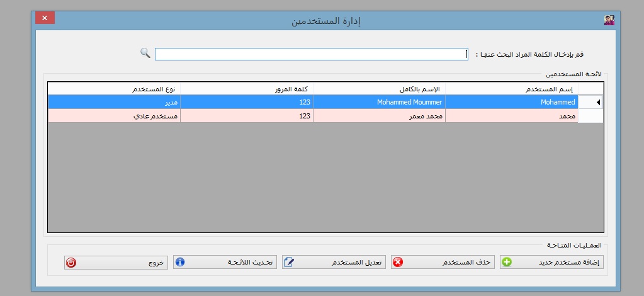The image size is (644, 296).
Task: Focus the search keyword input field
Action: [311, 55]
